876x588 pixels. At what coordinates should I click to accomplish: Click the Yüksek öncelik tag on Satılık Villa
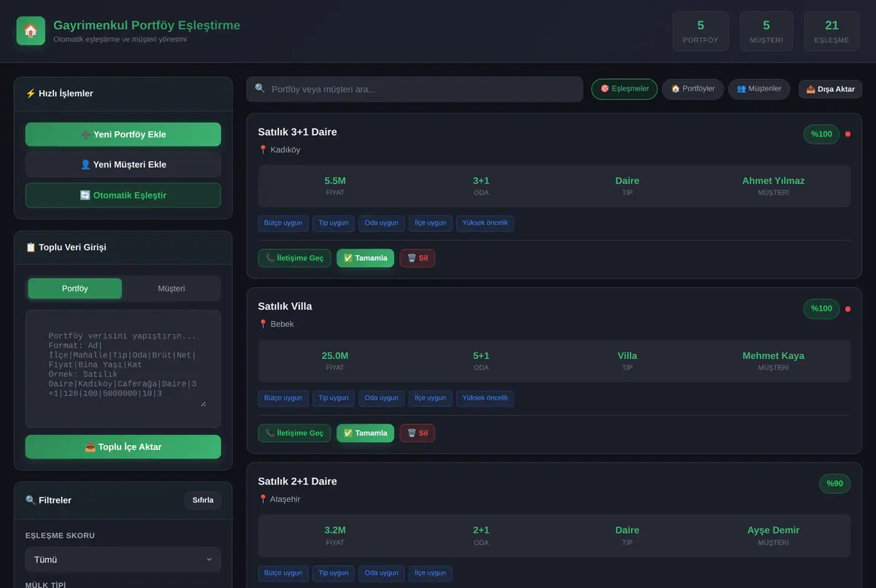coord(485,398)
